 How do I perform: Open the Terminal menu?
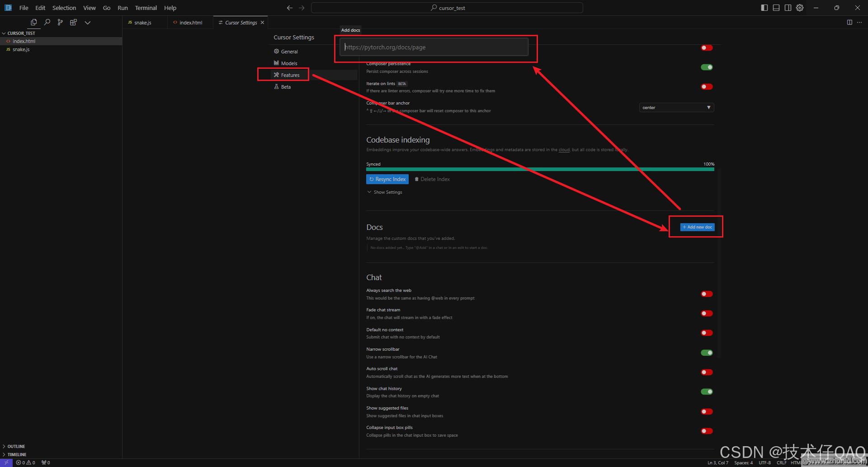[146, 8]
